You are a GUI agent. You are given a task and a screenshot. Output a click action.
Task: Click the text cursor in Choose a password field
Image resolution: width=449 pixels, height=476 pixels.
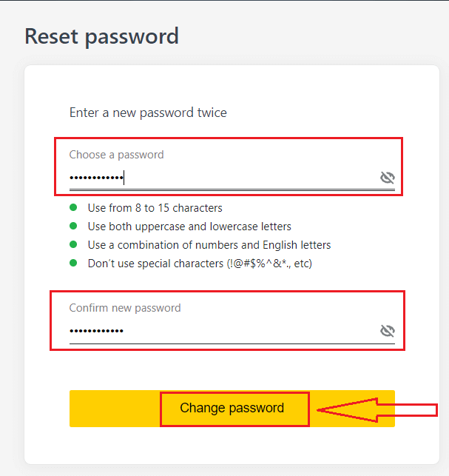pos(124,178)
